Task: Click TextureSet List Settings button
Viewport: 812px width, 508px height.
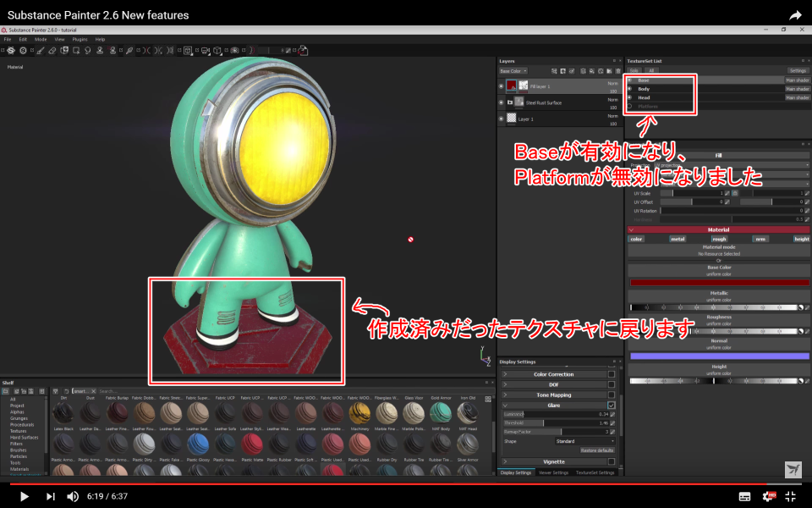Action: tap(798, 70)
